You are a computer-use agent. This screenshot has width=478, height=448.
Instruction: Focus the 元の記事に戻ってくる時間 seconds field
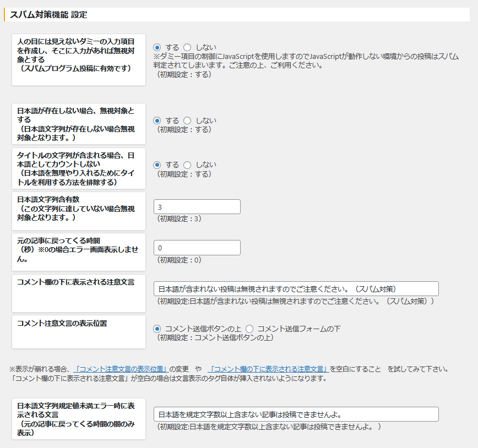click(197, 248)
